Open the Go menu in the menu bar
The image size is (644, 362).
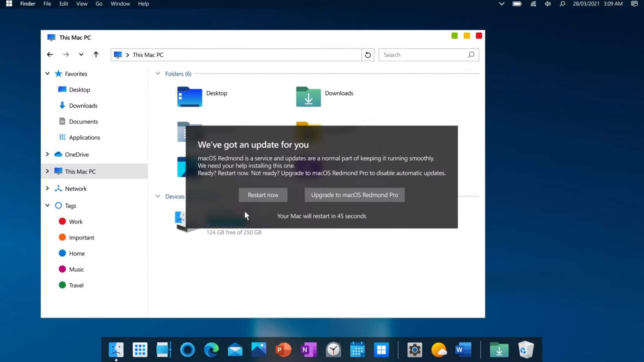(x=99, y=4)
